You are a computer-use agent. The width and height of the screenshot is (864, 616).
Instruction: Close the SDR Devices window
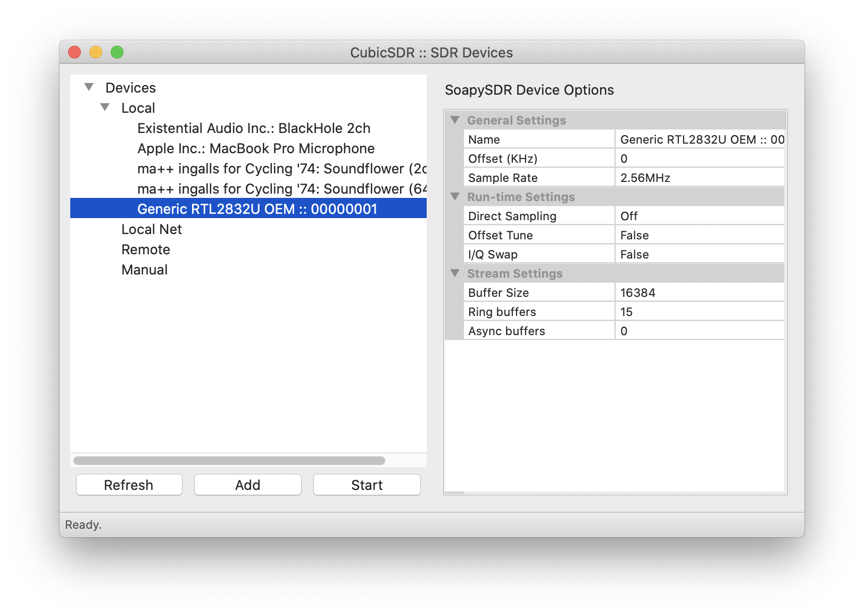[74, 52]
